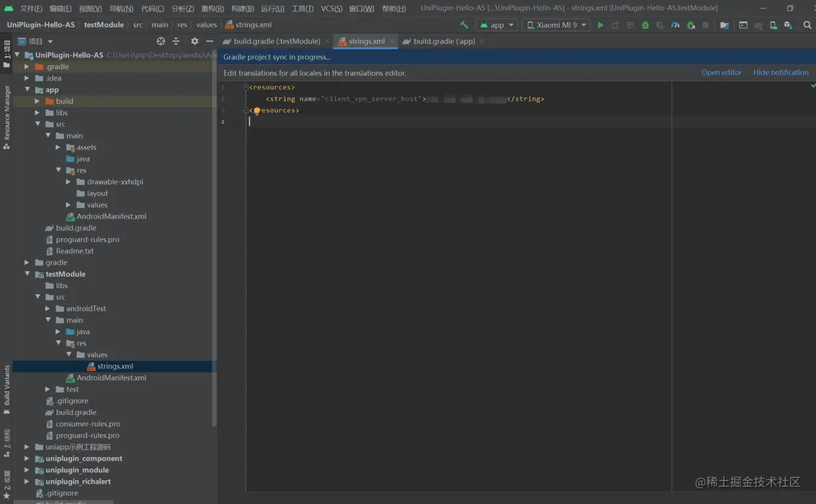Screen dimensions: 816x504
Task: Click the fold marker beside <resources> line 1
Action: tap(246, 88)
